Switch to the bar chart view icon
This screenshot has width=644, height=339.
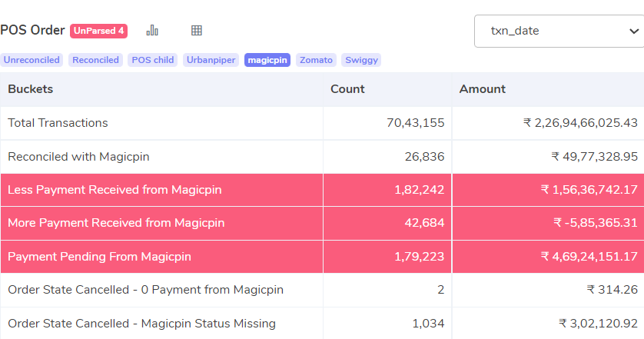click(x=152, y=31)
